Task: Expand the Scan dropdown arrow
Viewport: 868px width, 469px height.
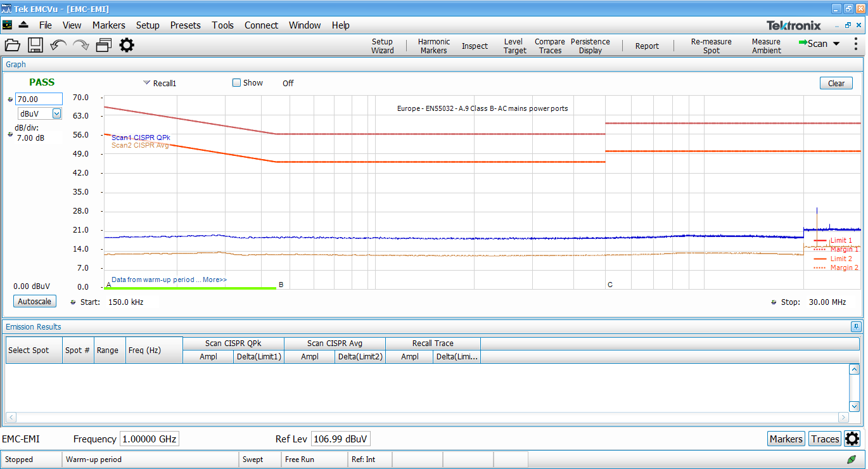Action: (836, 44)
